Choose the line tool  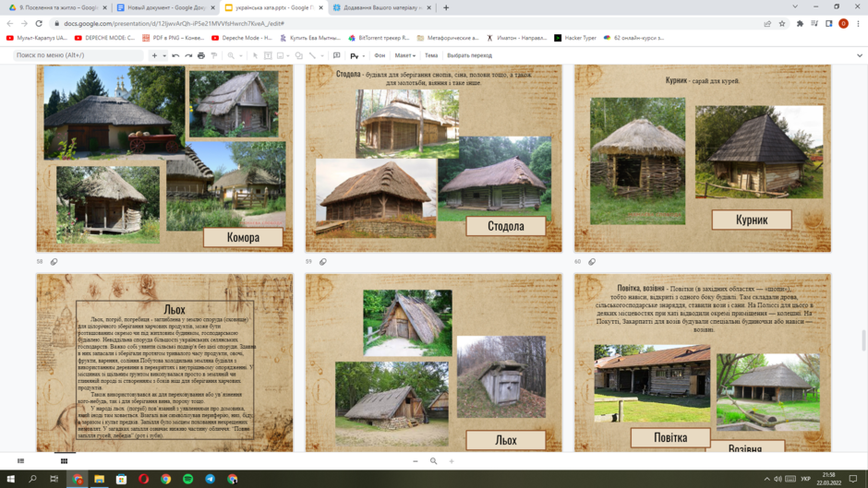[x=312, y=55]
